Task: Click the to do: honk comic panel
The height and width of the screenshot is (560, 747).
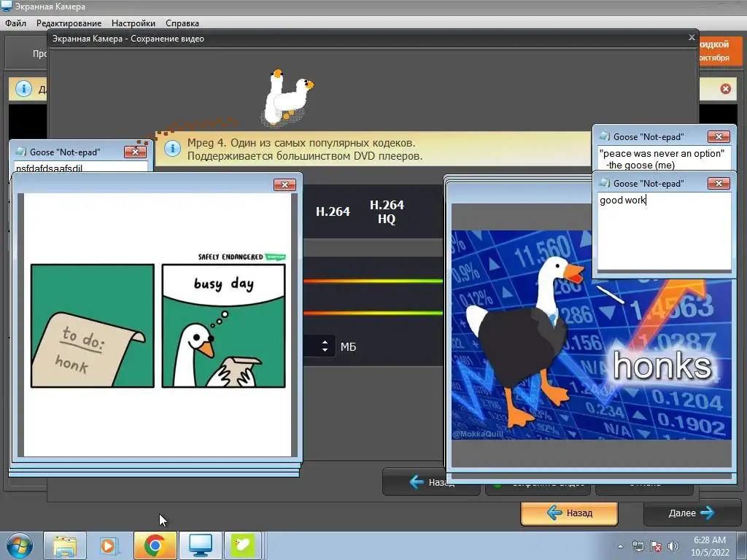Action: (x=93, y=326)
